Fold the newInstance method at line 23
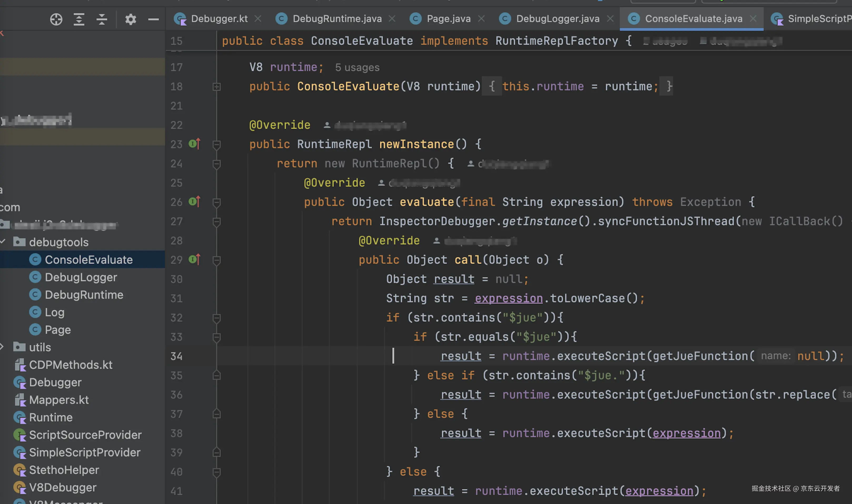This screenshot has width=852, height=504. click(x=216, y=145)
